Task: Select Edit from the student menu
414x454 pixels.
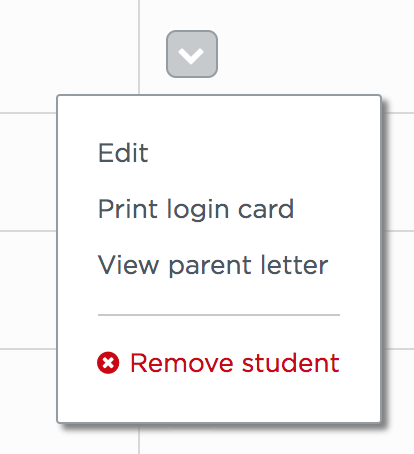Action: tap(123, 153)
